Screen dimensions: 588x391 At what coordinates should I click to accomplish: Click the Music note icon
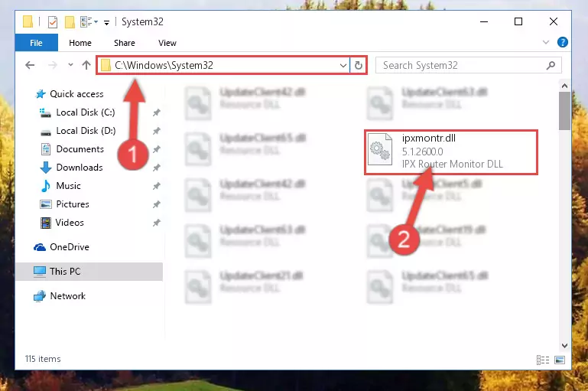[45, 186]
